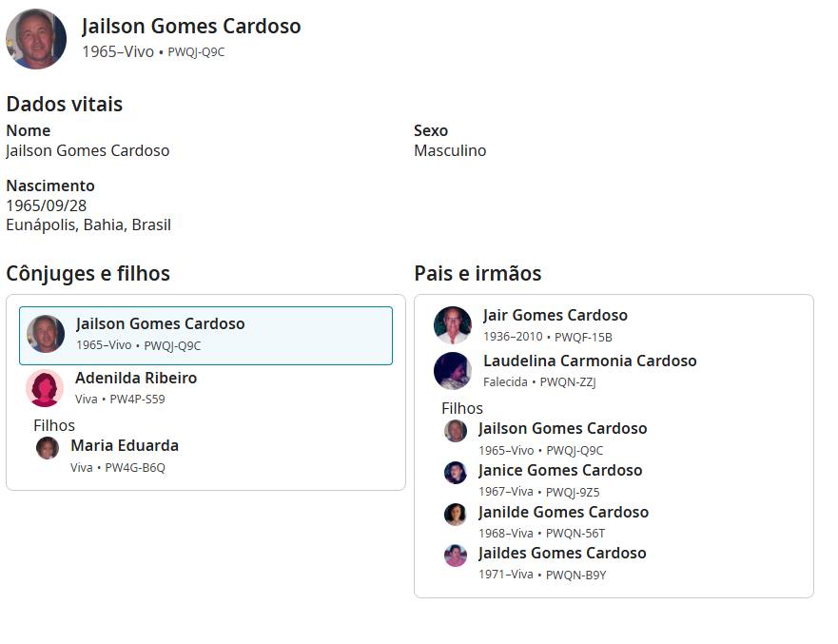The image size is (838, 644).
Task: Go to Janice Gomes Cardoso's page
Action: pos(559,471)
